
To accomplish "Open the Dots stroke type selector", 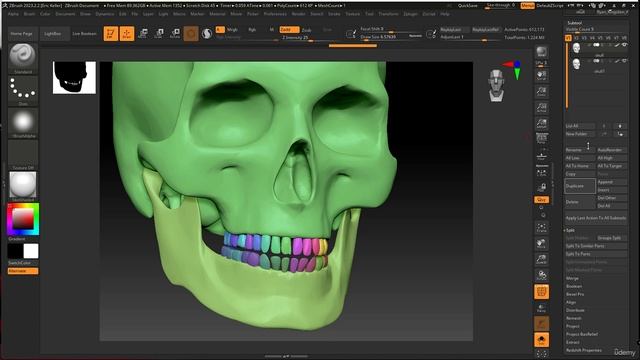I will click(x=23, y=90).
